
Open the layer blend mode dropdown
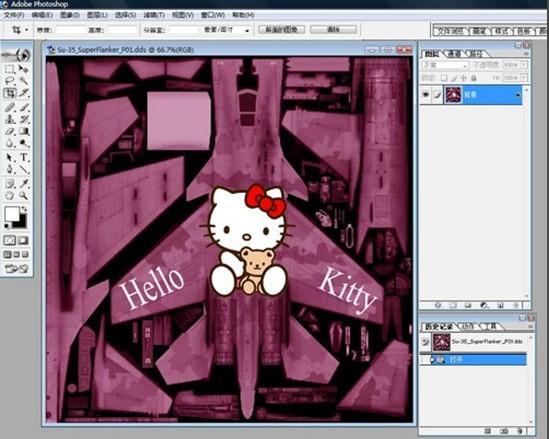coord(445,65)
